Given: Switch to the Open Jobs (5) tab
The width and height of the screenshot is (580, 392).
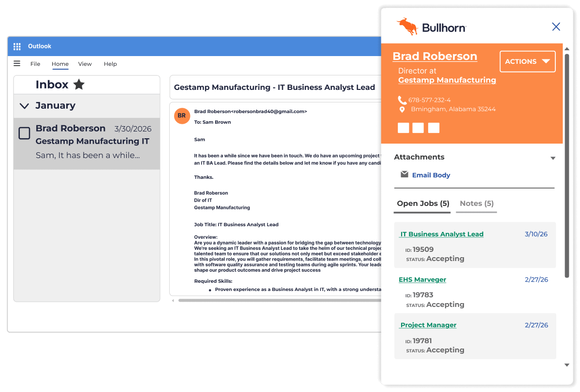Looking at the screenshot, I should click(423, 203).
